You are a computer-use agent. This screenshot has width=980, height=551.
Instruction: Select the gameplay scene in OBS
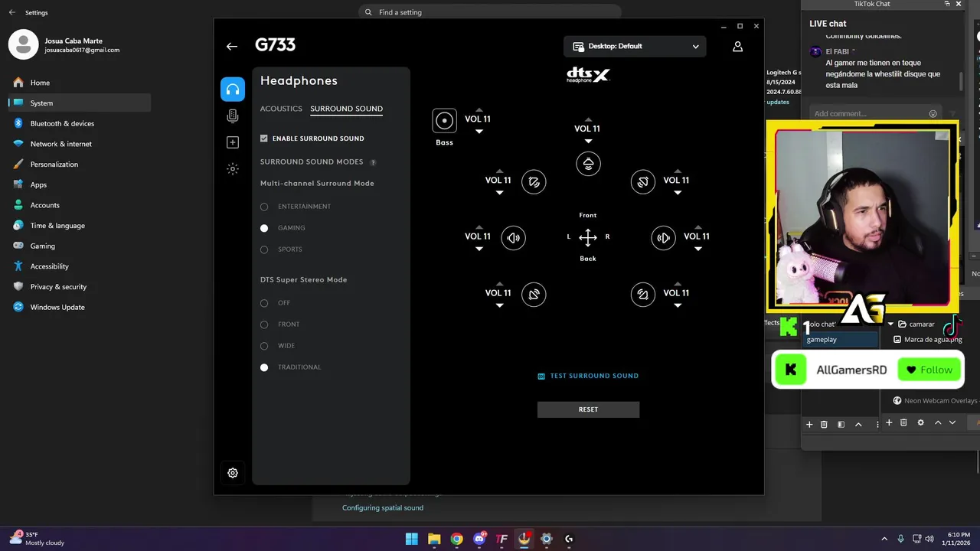pos(841,340)
